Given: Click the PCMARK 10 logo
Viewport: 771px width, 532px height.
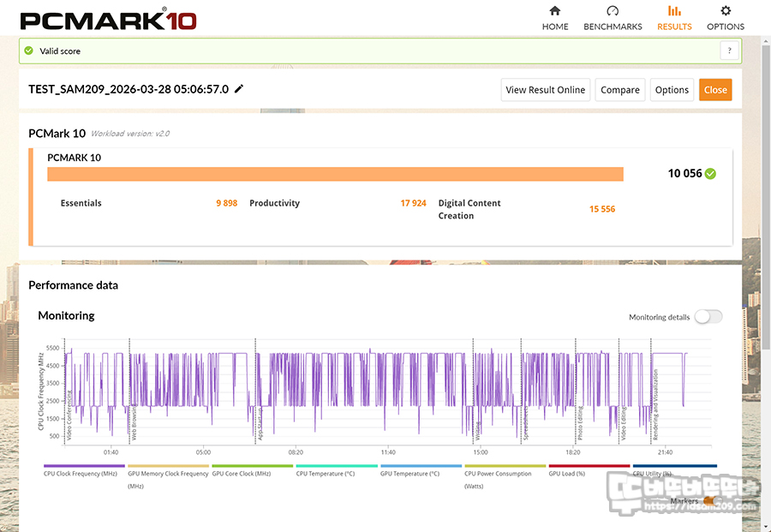Looking at the screenshot, I should [108, 20].
